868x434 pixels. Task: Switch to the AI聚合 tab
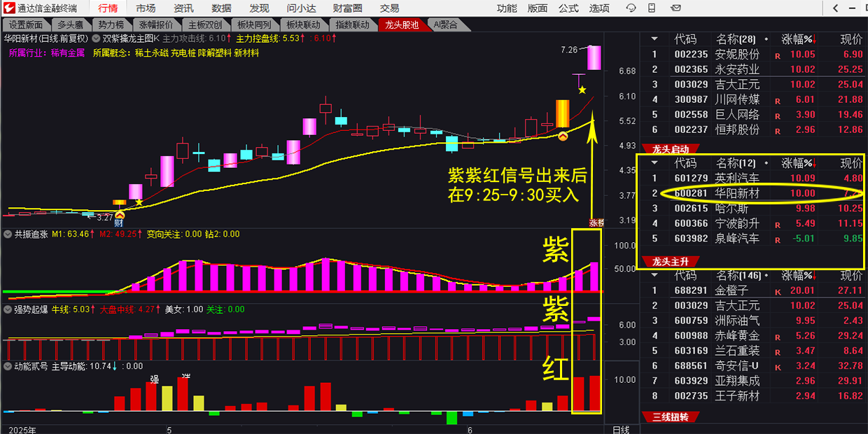point(445,24)
